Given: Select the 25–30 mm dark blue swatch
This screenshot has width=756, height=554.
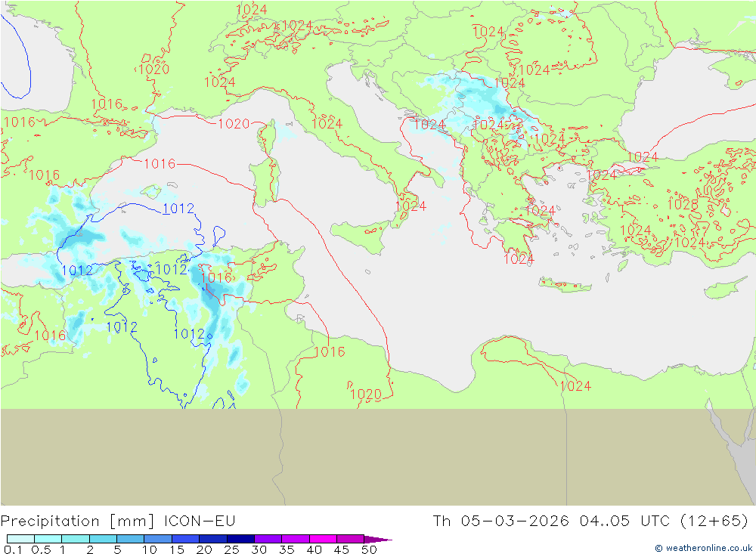Looking at the screenshot, I should pos(240,539).
